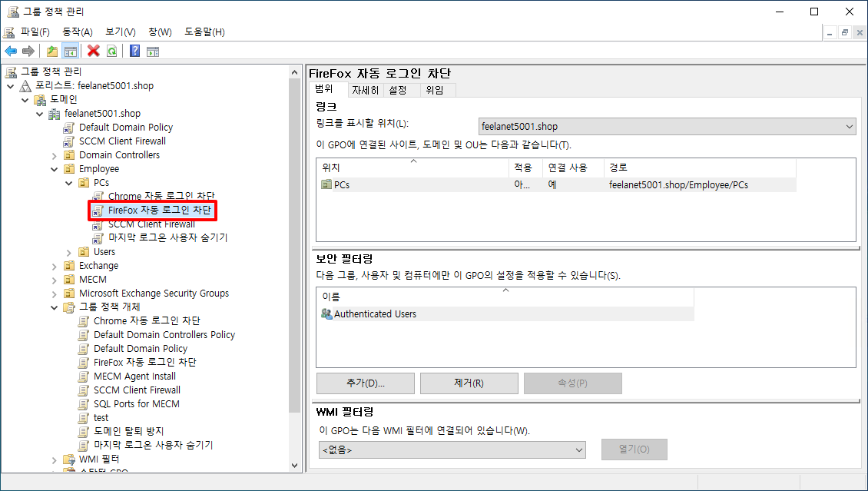The height and width of the screenshot is (491, 868).
Task: Collapse the 포리스트: feelanet5001.shop node
Action: (11, 86)
